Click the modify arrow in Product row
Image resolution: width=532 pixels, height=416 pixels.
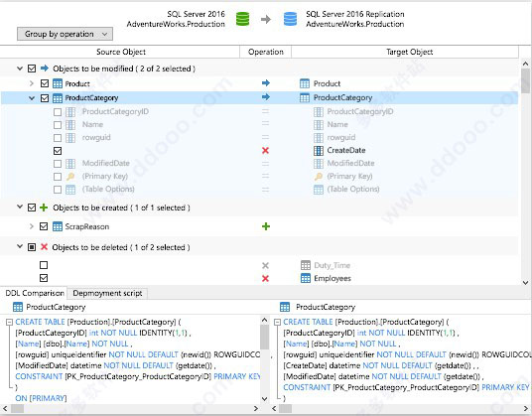click(x=266, y=83)
